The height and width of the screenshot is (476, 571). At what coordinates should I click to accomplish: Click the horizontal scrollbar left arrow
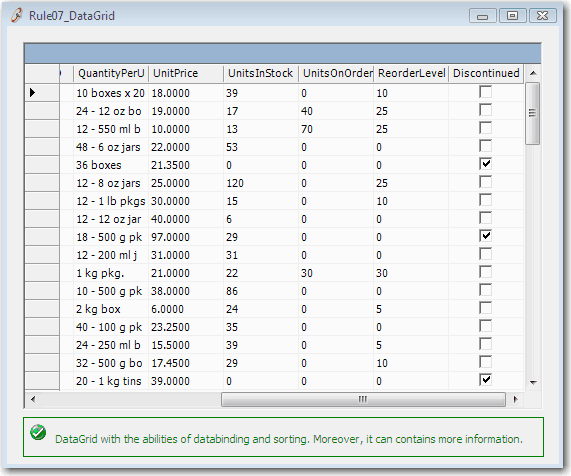[x=33, y=400]
